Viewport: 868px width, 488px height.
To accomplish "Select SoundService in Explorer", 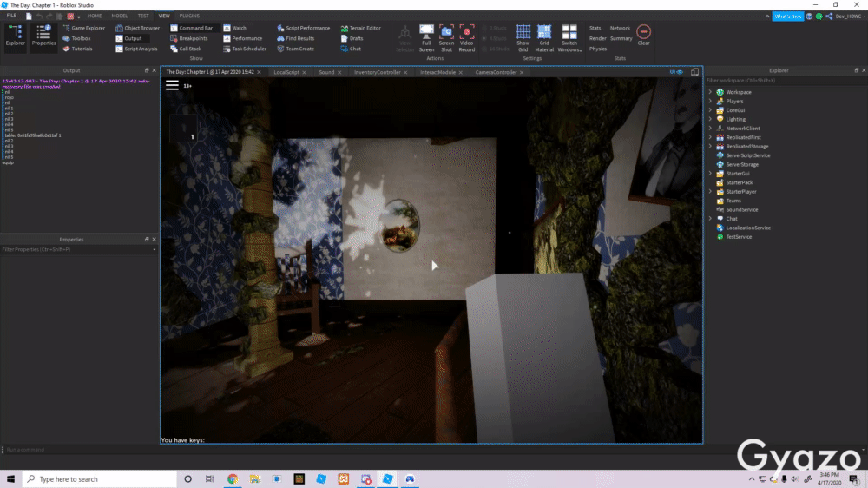I will (x=742, y=210).
